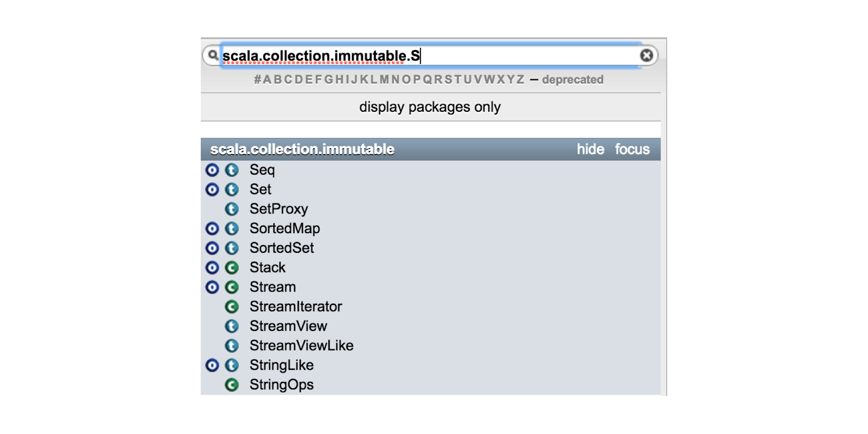The width and height of the screenshot is (868, 434).
Task: Toggle display packages only mode
Action: point(430,107)
